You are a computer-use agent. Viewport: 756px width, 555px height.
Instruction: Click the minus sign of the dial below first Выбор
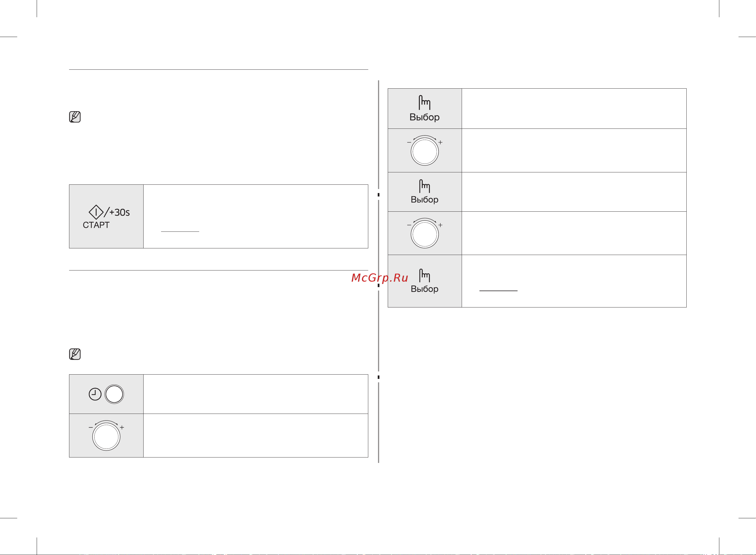tap(409, 143)
